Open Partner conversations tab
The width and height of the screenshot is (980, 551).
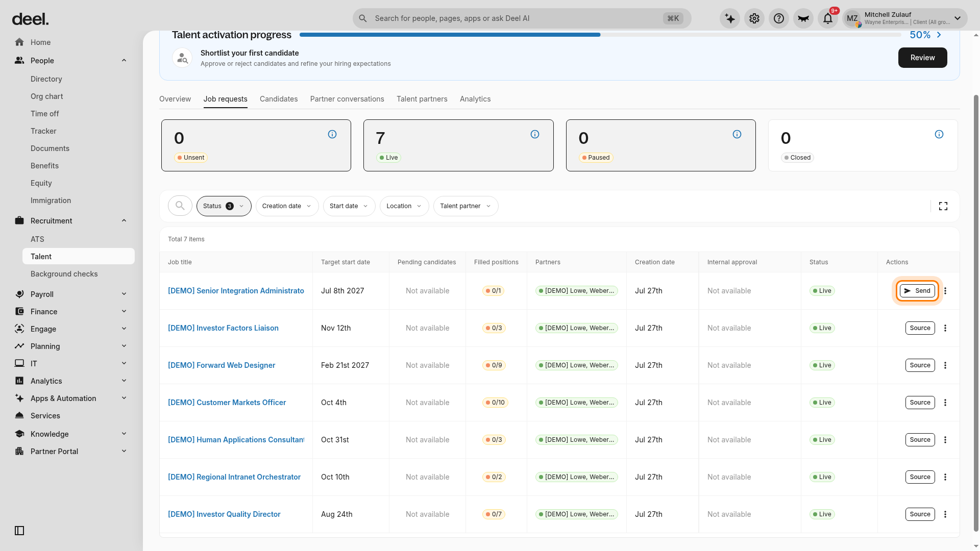pos(347,99)
